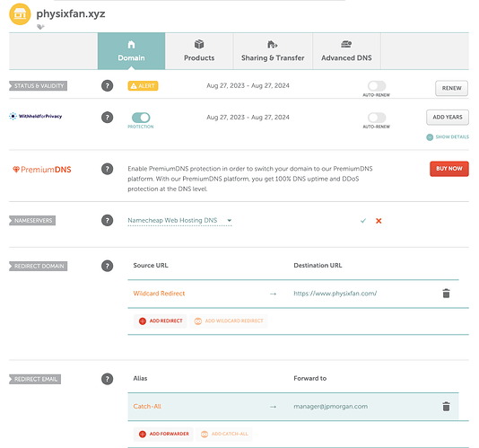Open the Namecheap Web Hosting DNS dropdown

coord(179,221)
